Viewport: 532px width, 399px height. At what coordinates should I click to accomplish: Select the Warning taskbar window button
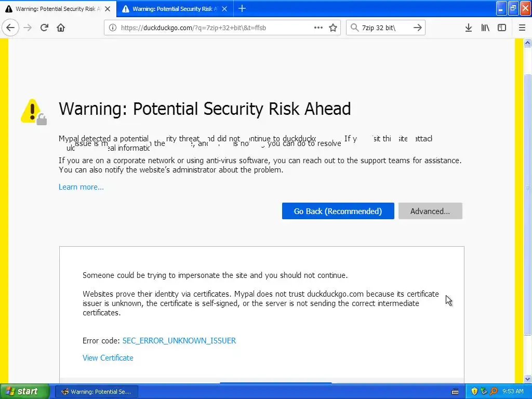[x=97, y=392]
